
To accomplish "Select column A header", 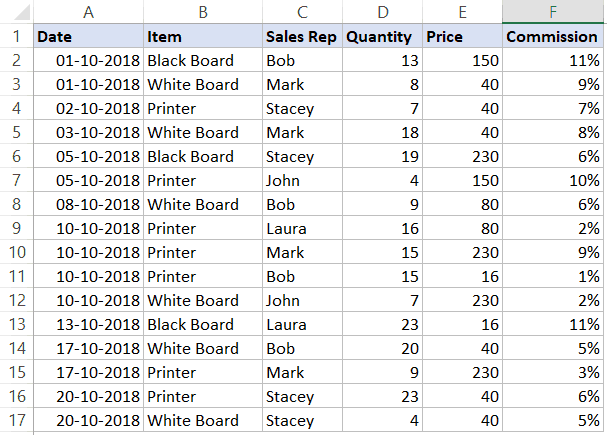I will (89, 12).
